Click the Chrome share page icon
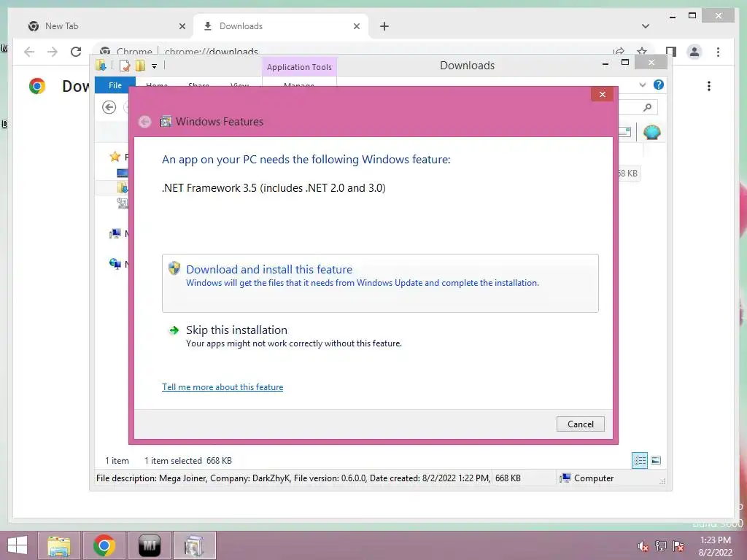Image resolution: width=747 pixels, height=560 pixels. click(619, 52)
